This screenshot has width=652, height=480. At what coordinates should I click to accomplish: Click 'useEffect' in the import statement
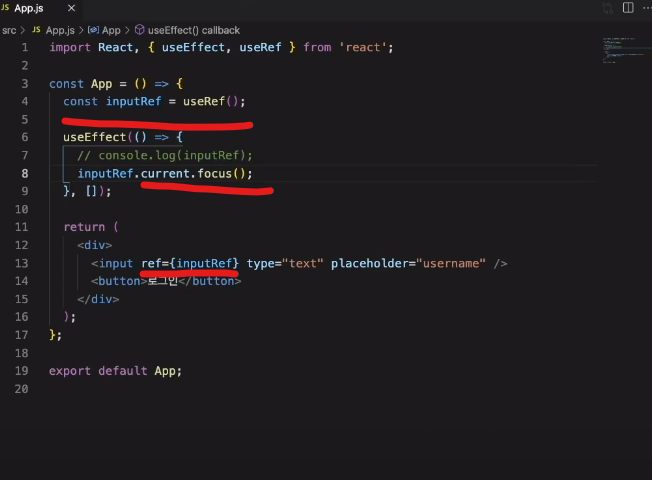pos(193,47)
